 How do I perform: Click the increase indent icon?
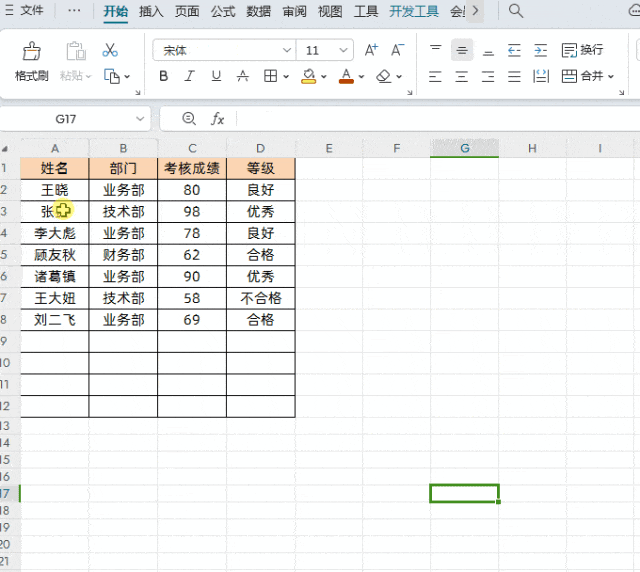[x=540, y=50]
